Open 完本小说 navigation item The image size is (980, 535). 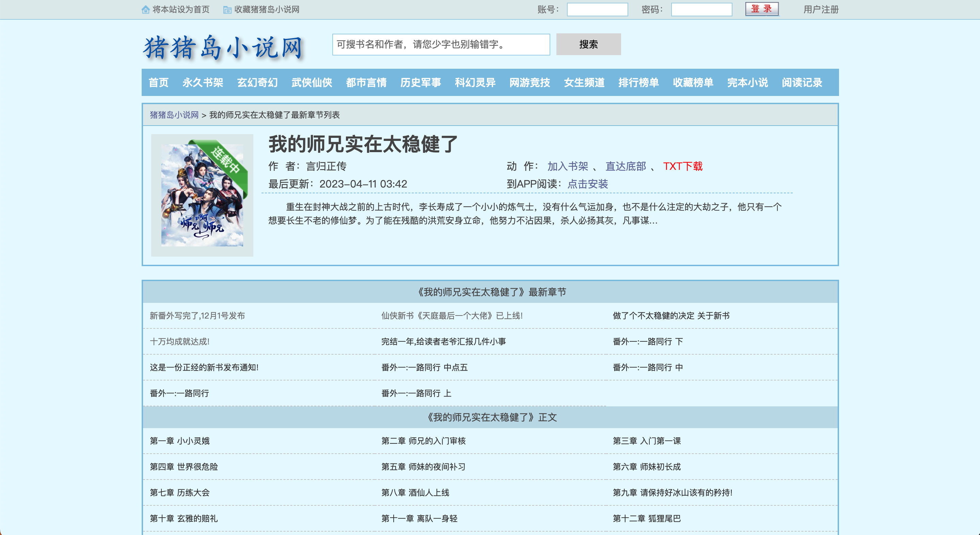click(747, 82)
